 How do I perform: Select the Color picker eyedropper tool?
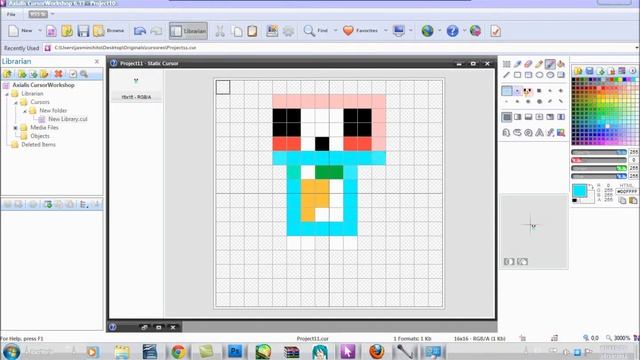[x=518, y=64]
